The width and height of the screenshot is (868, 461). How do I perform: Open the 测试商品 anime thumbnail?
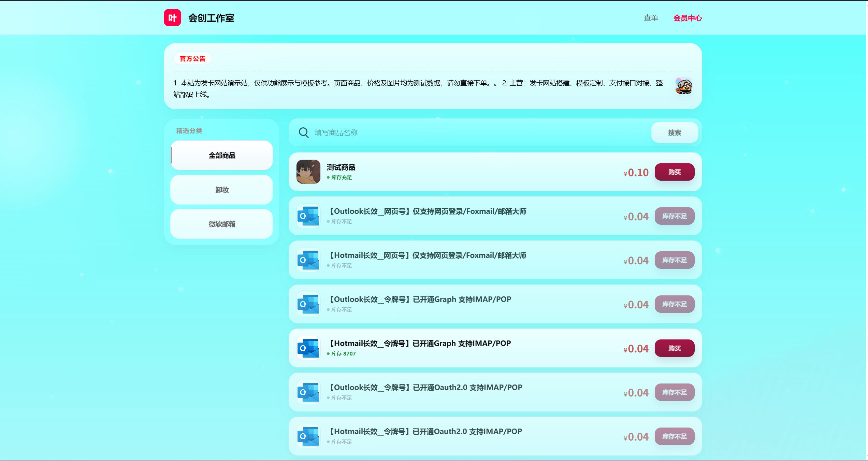[308, 172]
